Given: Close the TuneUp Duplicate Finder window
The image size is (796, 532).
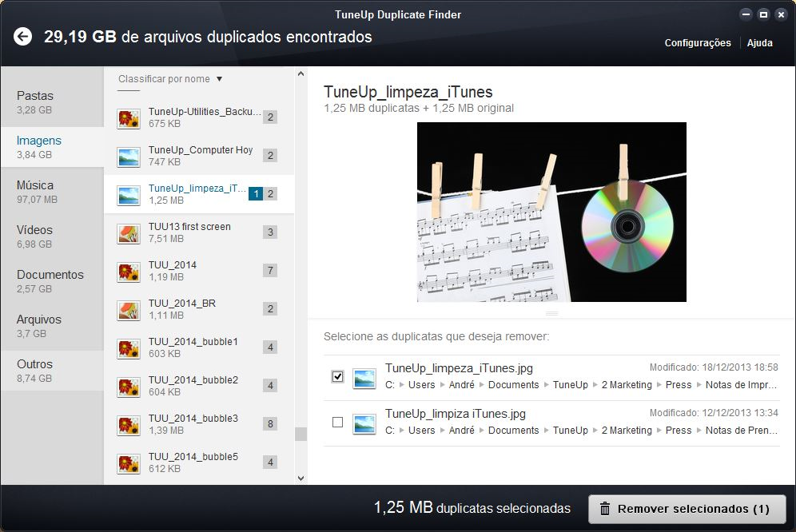Looking at the screenshot, I should pyautogui.click(x=782, y=14).
